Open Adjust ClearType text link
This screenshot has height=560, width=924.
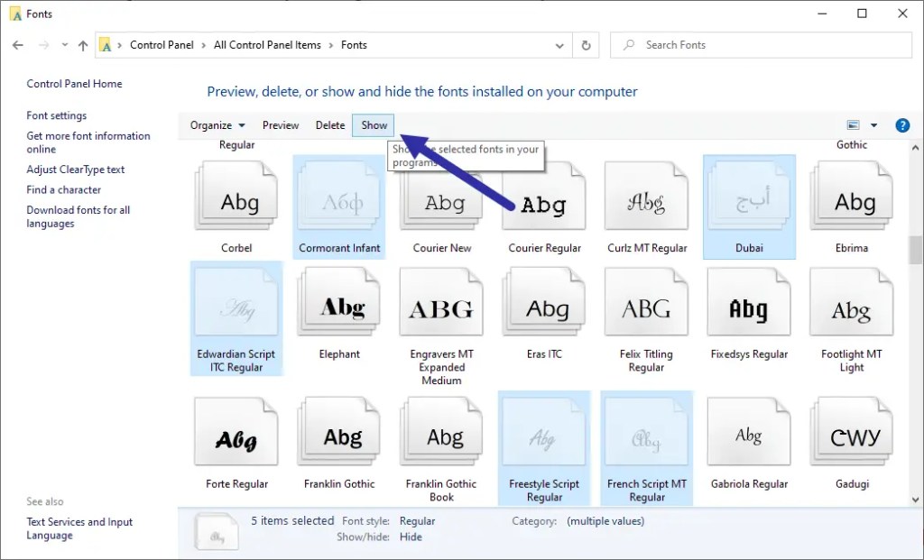pos(76,170)
